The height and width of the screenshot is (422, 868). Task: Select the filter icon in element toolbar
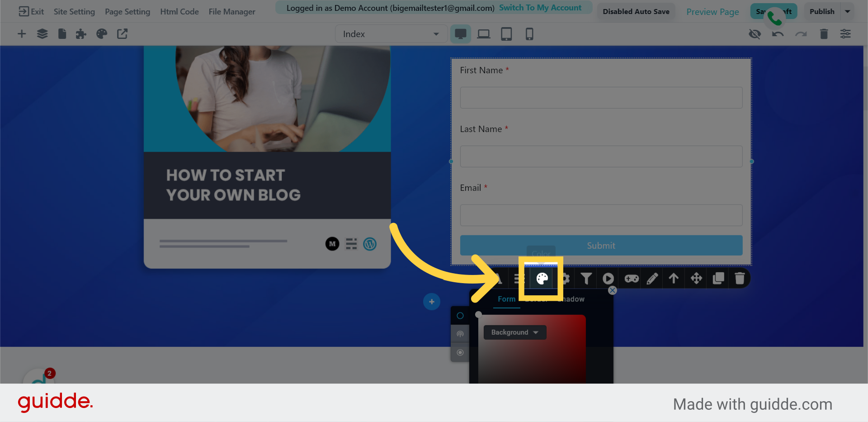point(586,278)
